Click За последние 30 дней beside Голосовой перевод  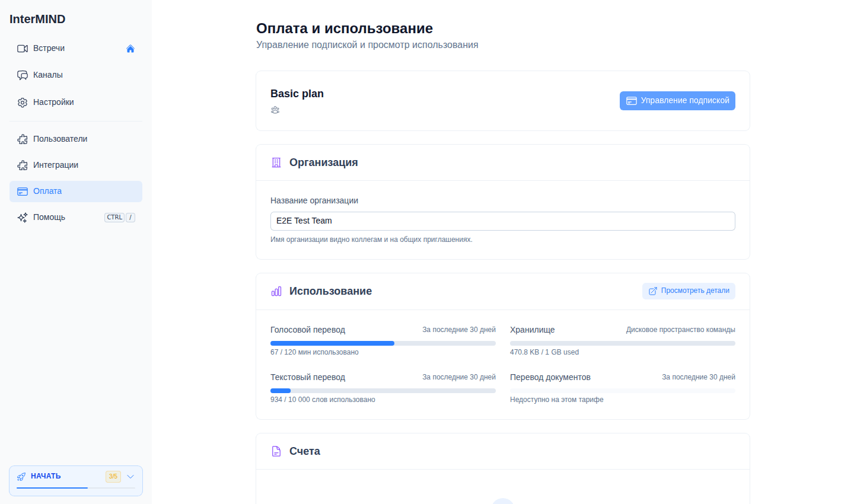point(459,330)
